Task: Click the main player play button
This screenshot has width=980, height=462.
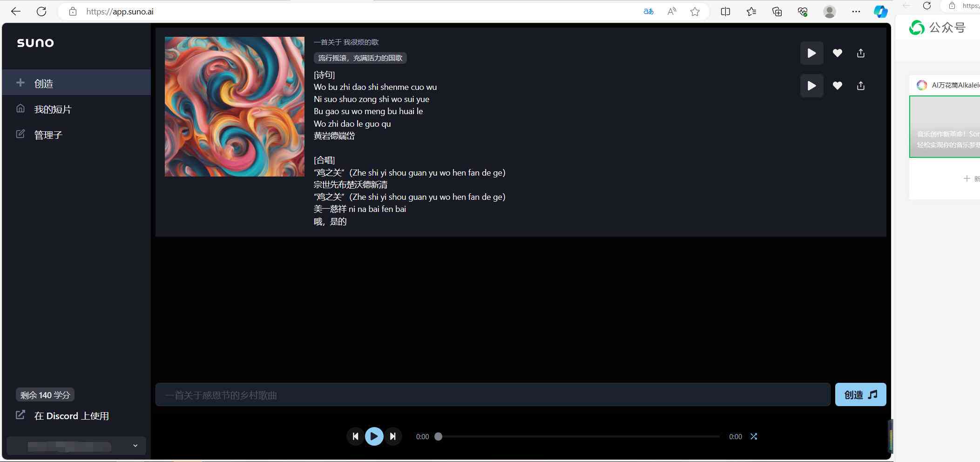Action: tap(374, 436)
